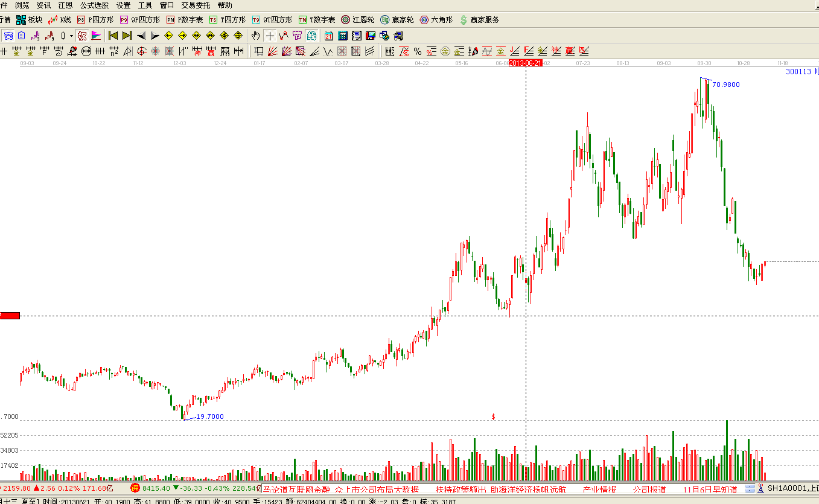Open the 设置 menu
Screen dimensions: 819x504
pyautogui.click(x=123, y=5)
